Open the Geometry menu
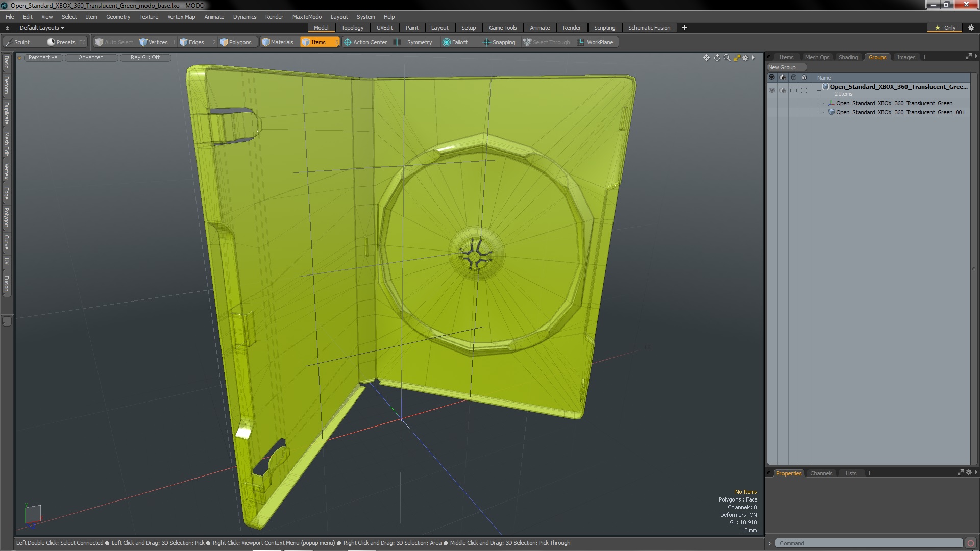The image size is (980, 551). pos(118,17)
